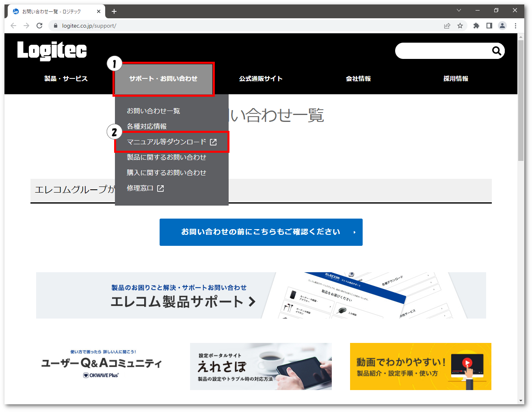Viewport: 532px width, 412px height.
Task: Select マニュアル等ダウンロード menu entry
Action: (x=172, y=142)
